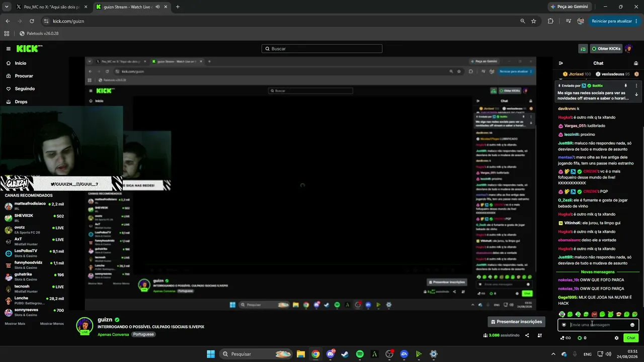Open ovotz recommended channel
Image resolution: width=644 pixels, height=362 pixels.
tap(34, 230)
